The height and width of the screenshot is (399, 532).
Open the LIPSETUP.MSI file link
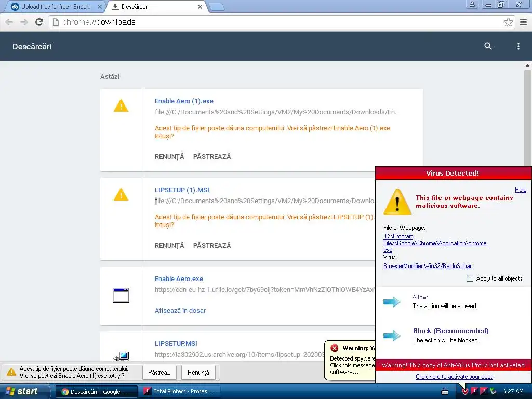click(x=176, y=344)
